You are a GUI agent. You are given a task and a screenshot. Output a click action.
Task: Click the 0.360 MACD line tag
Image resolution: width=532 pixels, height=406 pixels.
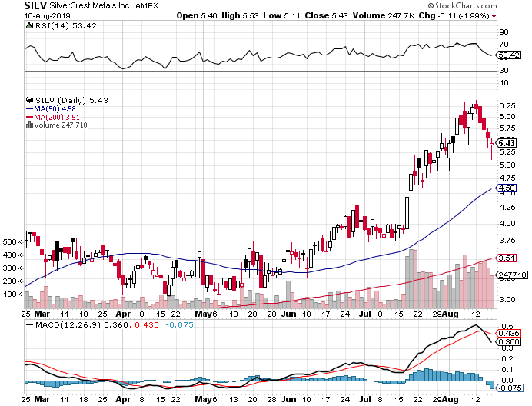[x=509, y=342]
